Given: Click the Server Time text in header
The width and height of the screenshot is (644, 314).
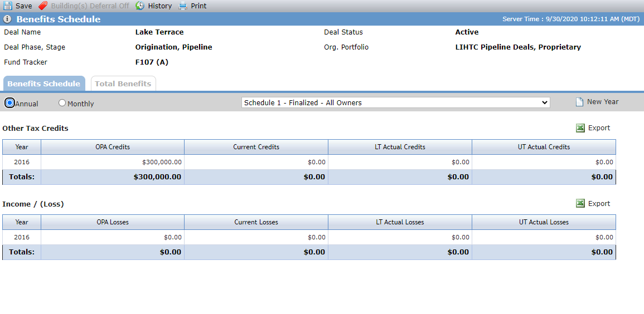Looking at the screenshot, I should pyautogui.click(x=571, y=19).
